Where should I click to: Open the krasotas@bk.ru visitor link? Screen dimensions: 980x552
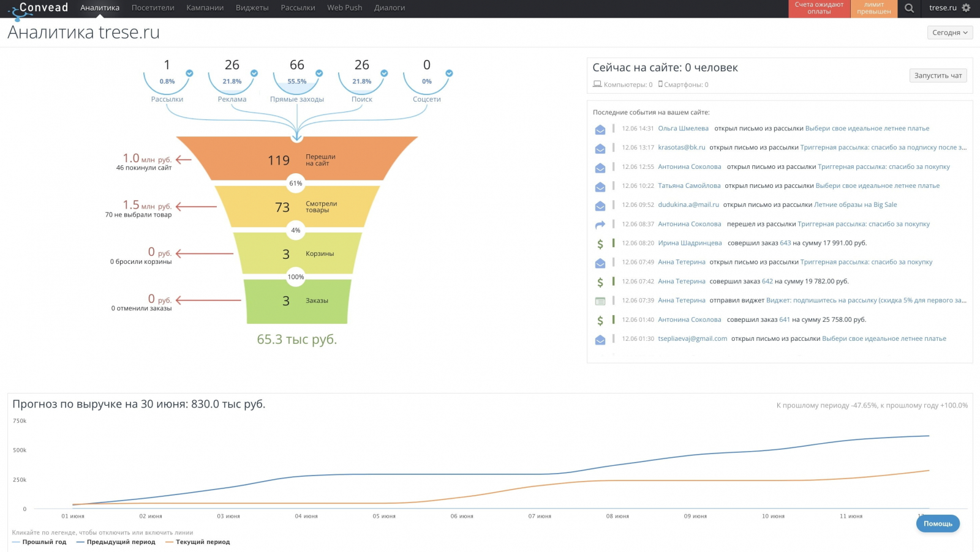click(682, 147)
